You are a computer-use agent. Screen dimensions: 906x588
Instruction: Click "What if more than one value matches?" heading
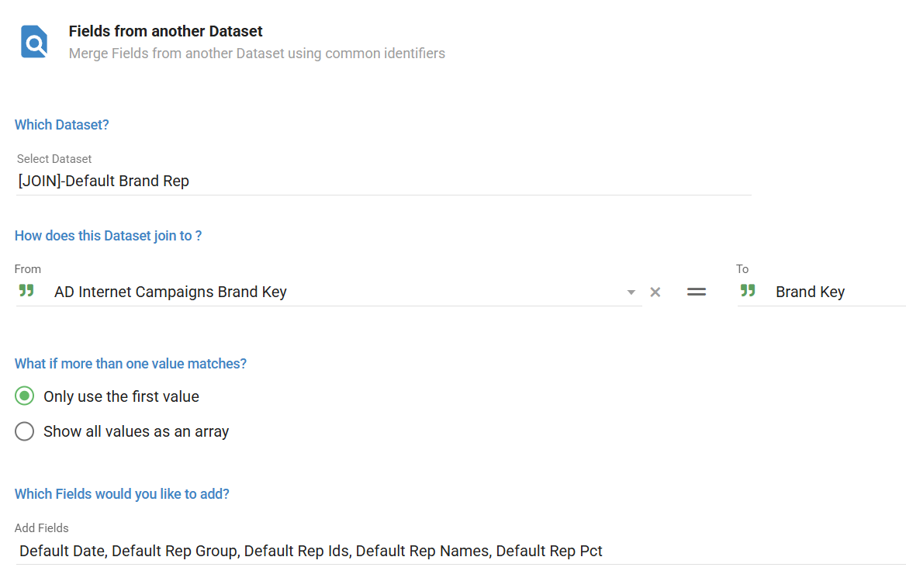(x=130, y=364)
